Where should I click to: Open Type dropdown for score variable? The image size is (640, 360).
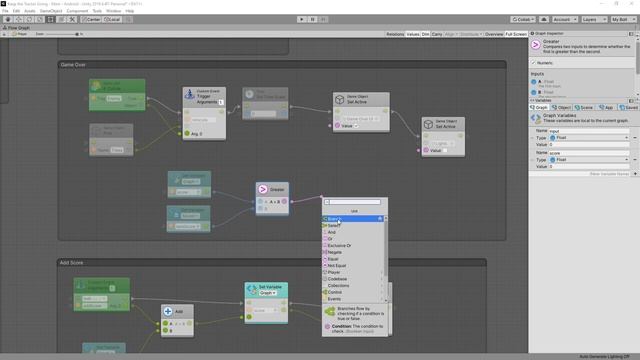click(x=589, y=160)
